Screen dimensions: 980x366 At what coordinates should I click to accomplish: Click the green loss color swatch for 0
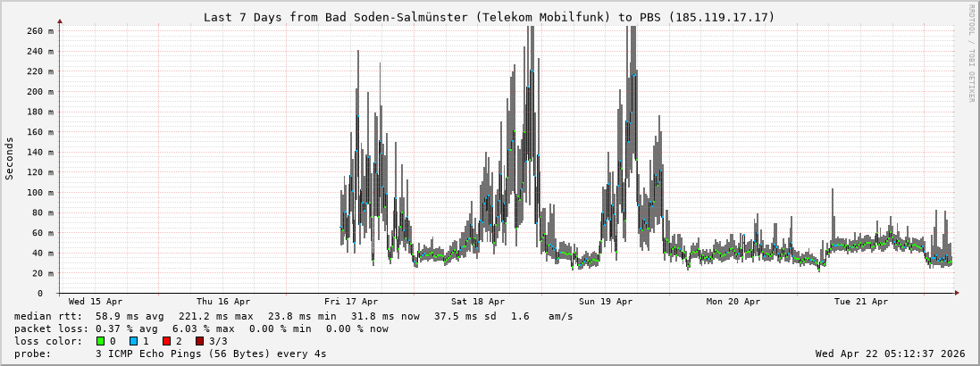point(100,341)
